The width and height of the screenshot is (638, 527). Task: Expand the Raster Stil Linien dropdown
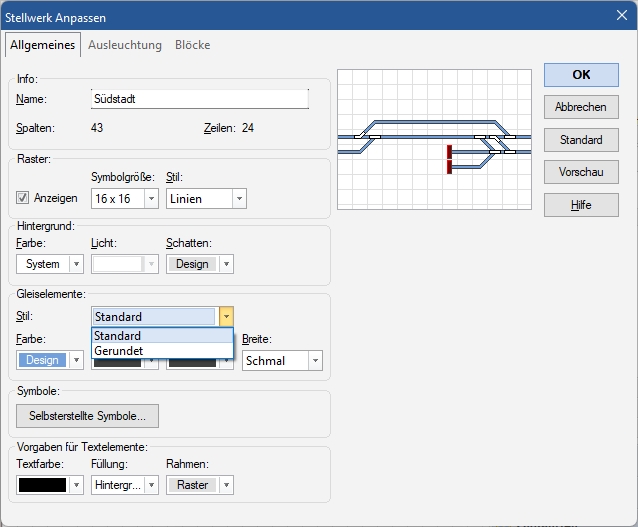click(205, 198)
